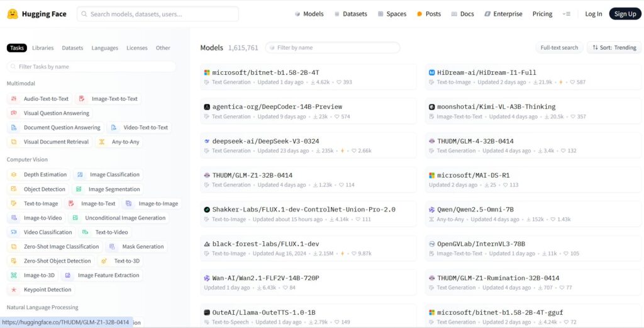Switch to the Licenses filter tab

coord(136,48)
